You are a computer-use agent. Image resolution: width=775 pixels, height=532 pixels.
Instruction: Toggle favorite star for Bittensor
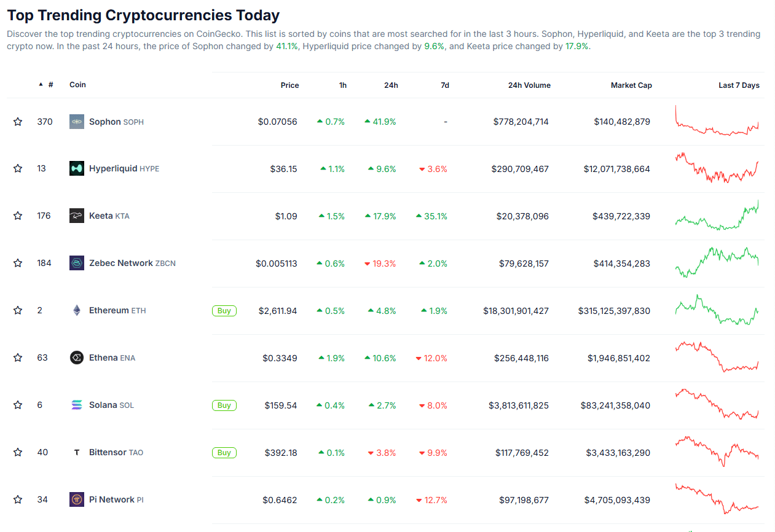click(x=18, y=452)
